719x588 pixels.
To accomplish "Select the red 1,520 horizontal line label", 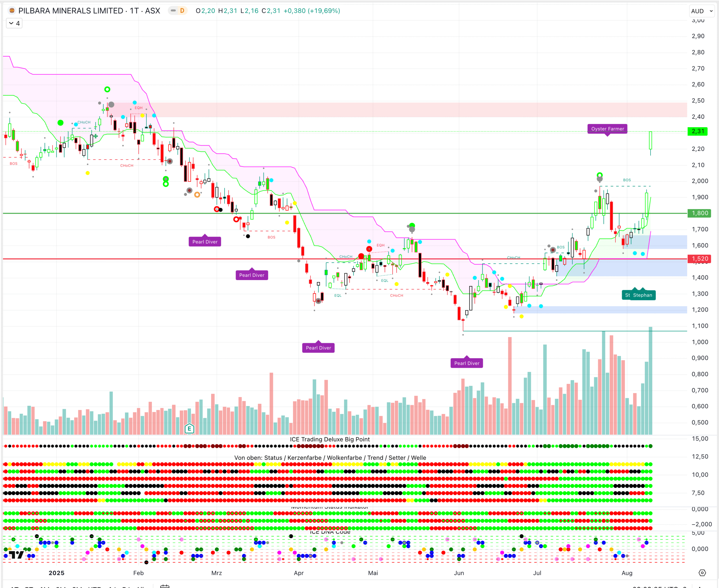I will pos(699,259).
